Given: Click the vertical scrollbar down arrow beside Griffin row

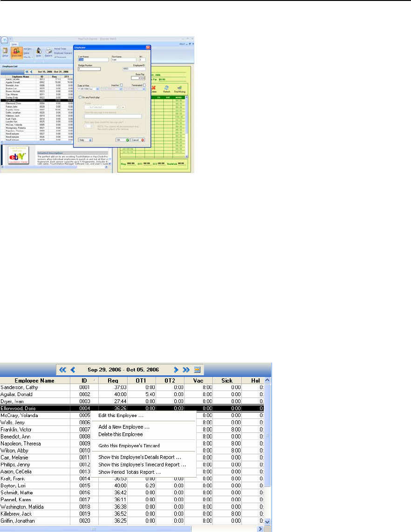Looking at the screenshot, I should (267, 522).
